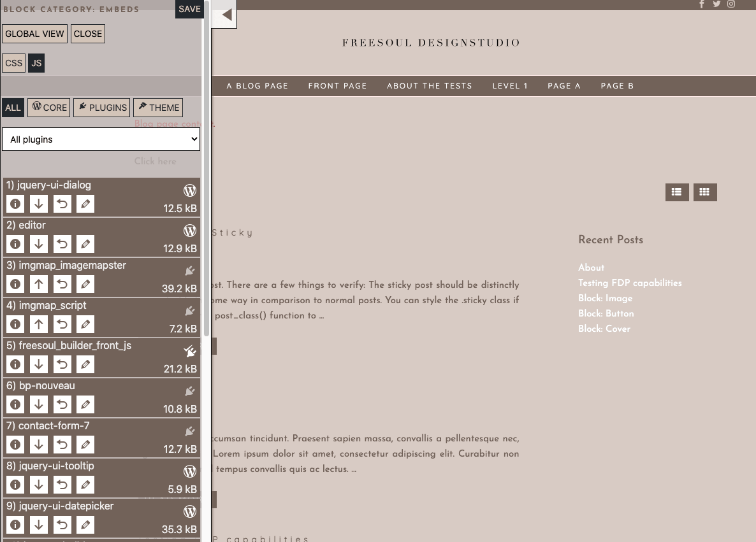Screen dimensions: 756x542
Task: Click the 35.3 kB size value
Action: point(179,529)
